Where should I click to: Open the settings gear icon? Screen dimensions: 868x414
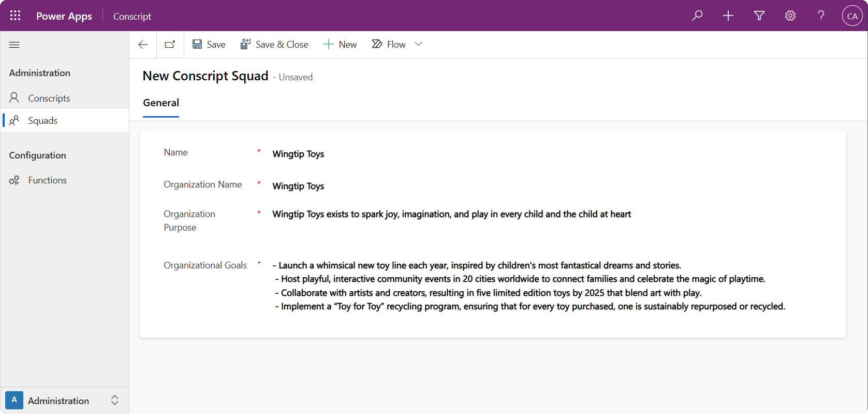[790, 16]
